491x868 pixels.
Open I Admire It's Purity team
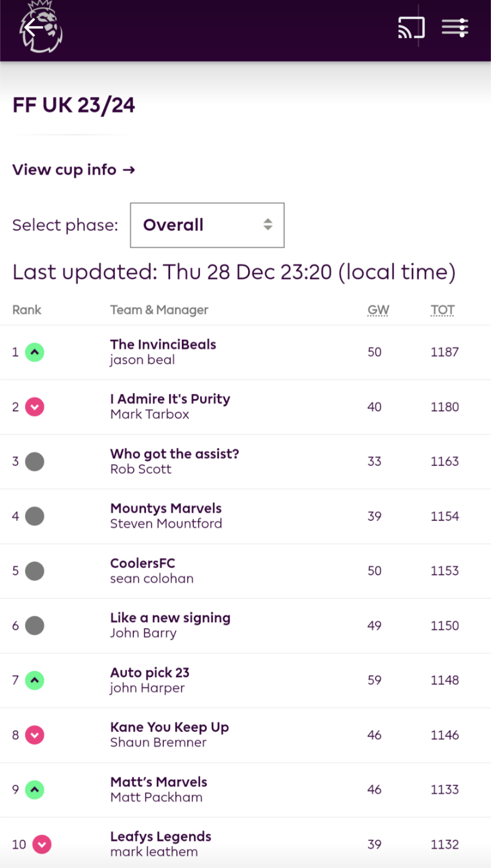tap(170, 399)
